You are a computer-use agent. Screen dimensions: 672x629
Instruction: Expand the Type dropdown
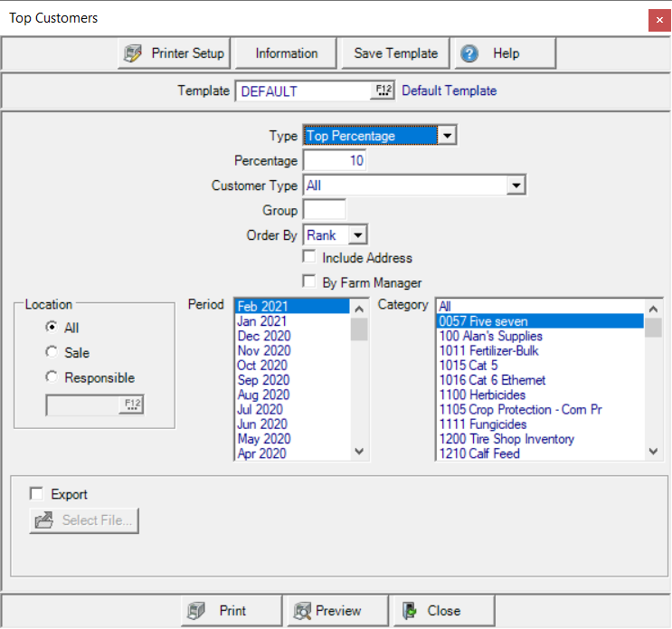click(446, 136)
